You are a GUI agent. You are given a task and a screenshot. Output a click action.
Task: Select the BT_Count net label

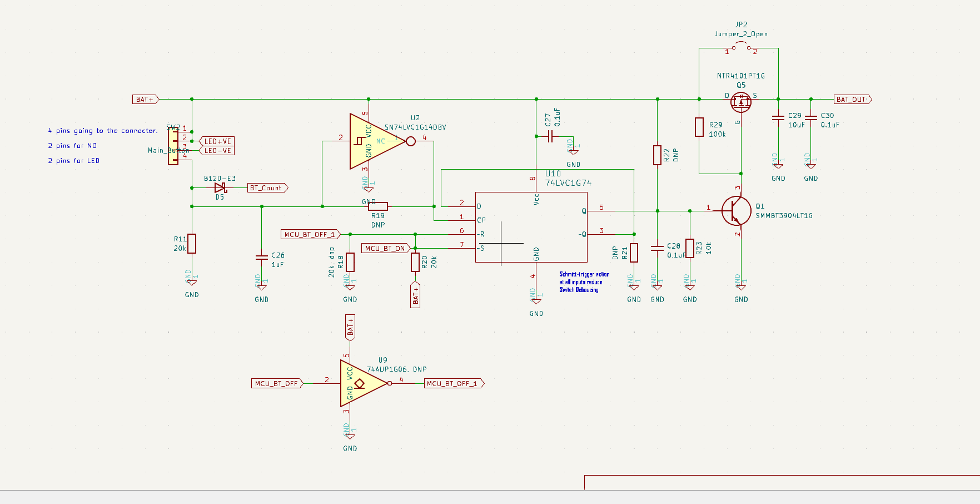(x=267, y=188)
